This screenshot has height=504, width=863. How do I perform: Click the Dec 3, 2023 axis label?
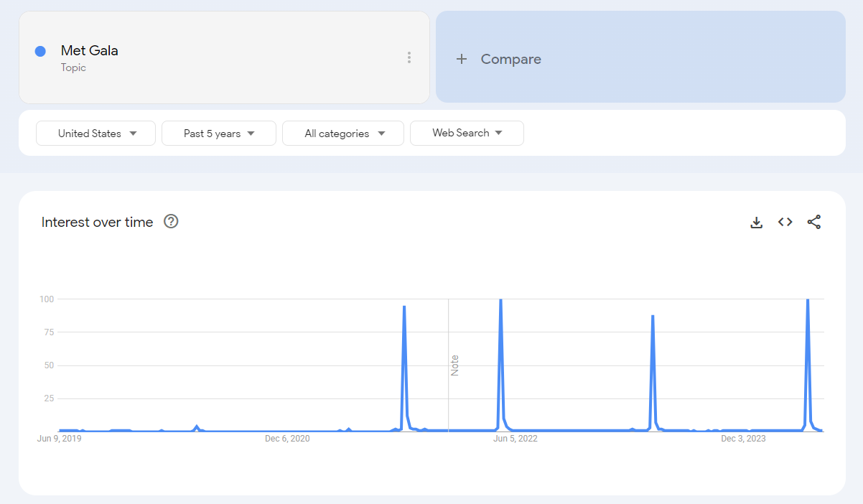click(743, 439)
